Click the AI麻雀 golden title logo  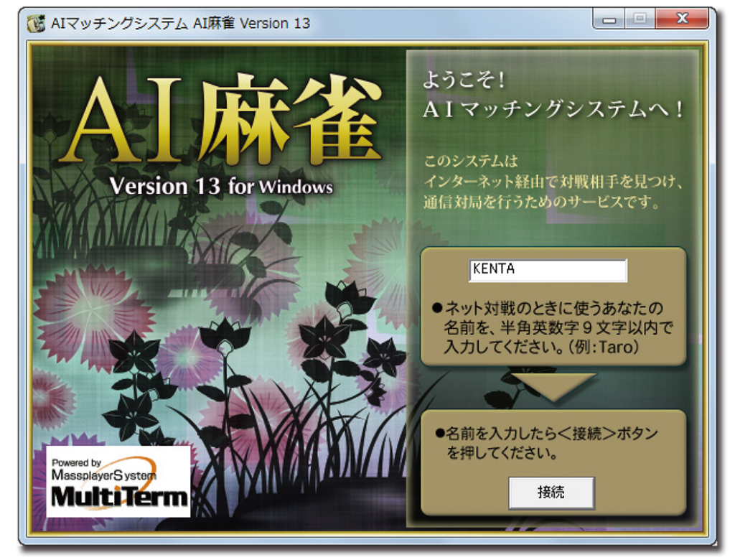pyautogui.click(x=222, y=120)
